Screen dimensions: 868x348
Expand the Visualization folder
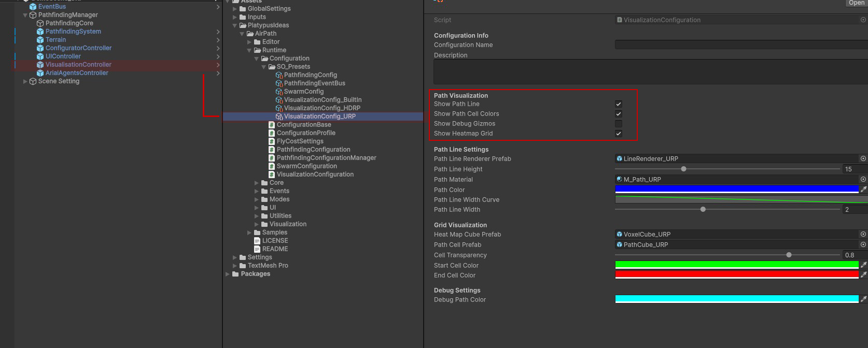click(257, 224)
